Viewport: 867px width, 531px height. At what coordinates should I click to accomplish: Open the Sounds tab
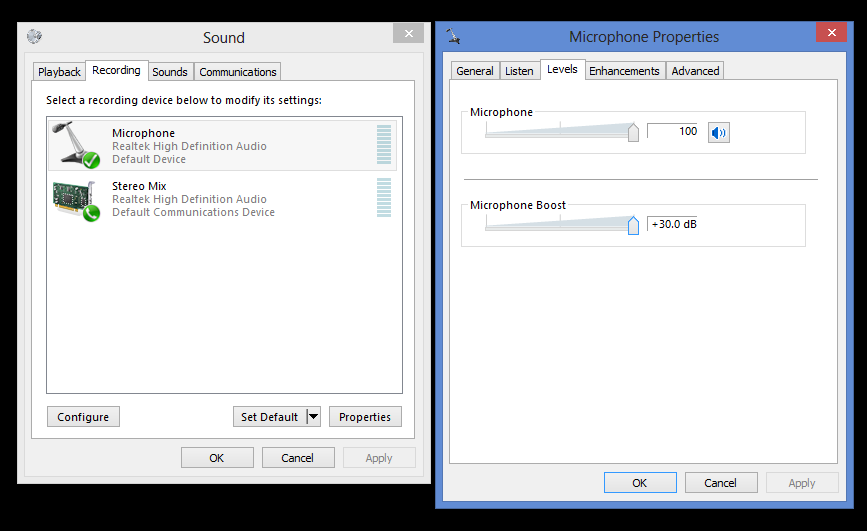coord(170,72)
